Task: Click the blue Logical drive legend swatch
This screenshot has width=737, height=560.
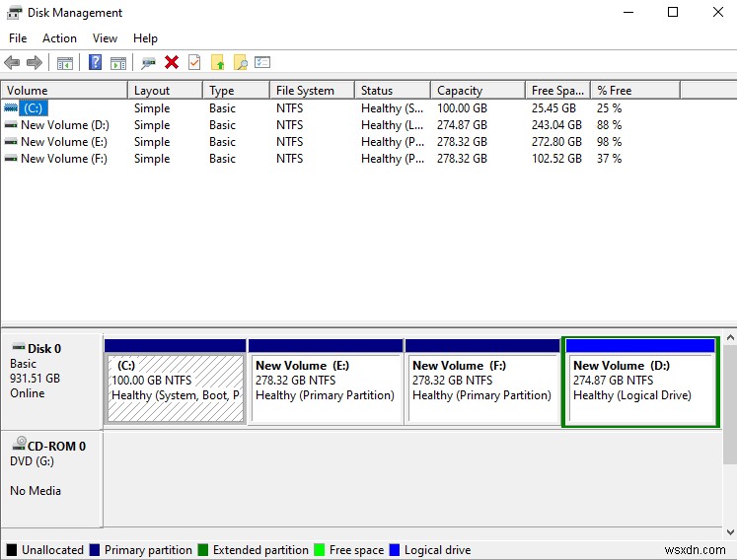Action: [x=395, y=550]
